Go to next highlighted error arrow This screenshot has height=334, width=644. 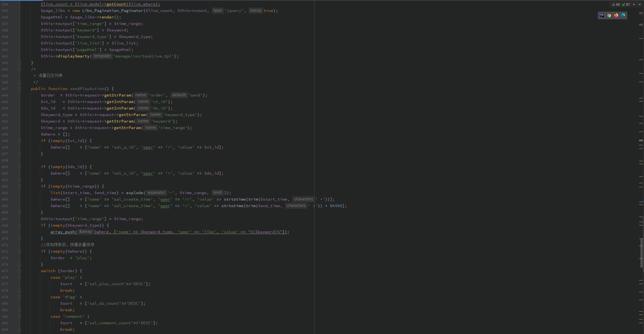(639, 4)
